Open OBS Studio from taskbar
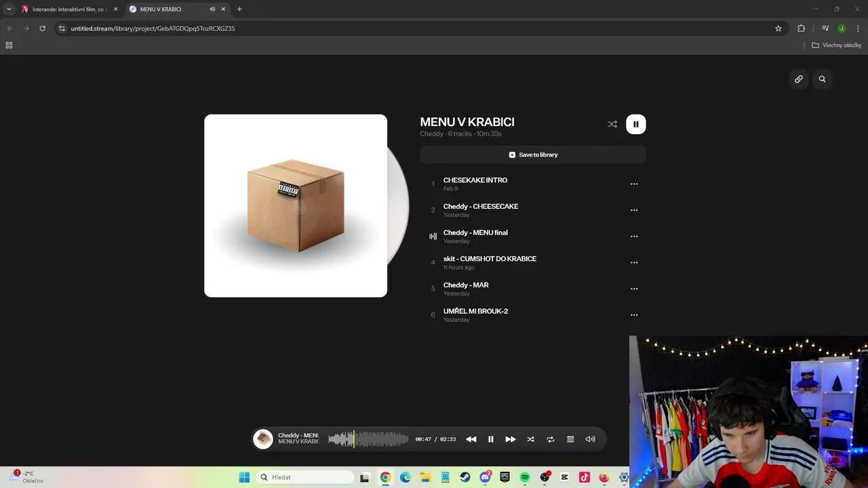The height and width of the screenshot is (488, 868). point(545,477)
